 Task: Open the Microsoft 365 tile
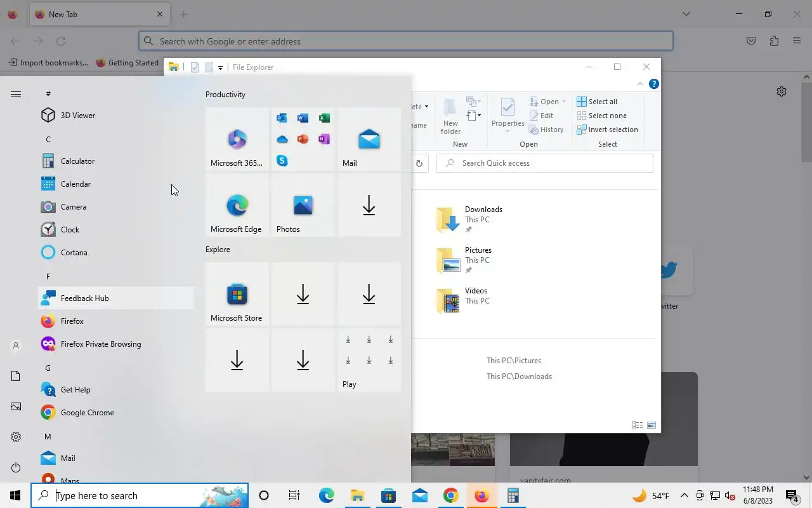[x=237, y=139]
